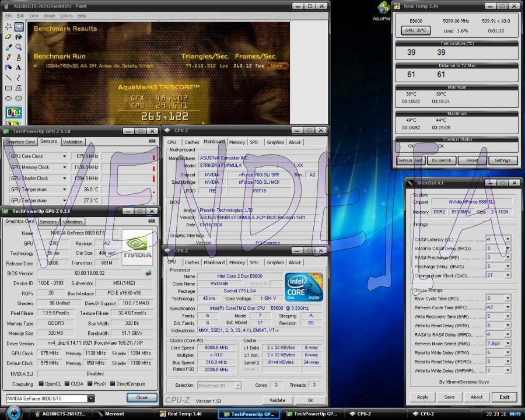Switch to Validation tab in GPU-Z Sensors window
The width and height of the screenshot is (525, 420).
[72, 142]
